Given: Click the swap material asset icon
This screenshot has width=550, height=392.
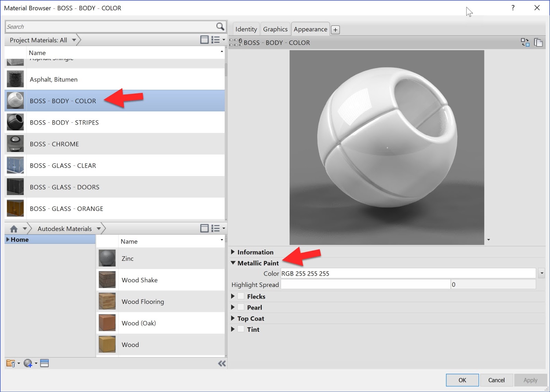Looking at the screenshot, I should click(525, 42).
